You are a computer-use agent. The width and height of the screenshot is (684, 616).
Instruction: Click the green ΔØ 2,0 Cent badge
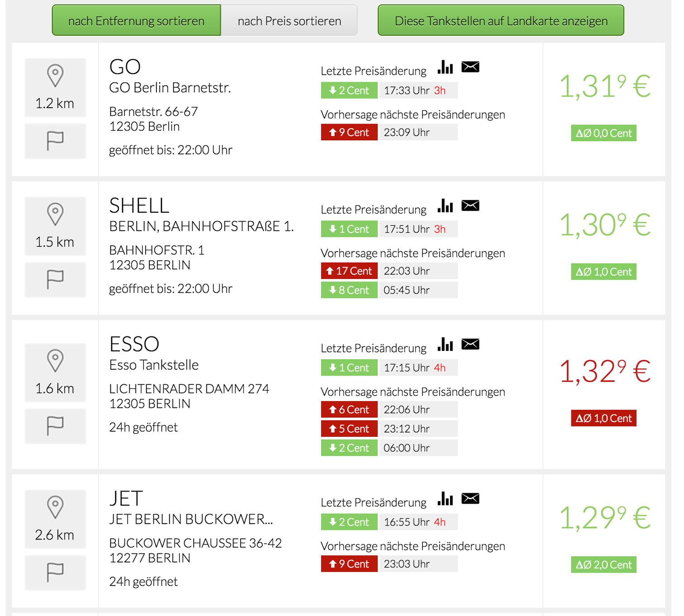[603, 564]
